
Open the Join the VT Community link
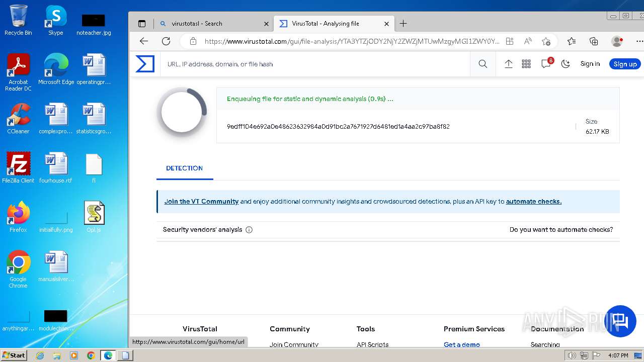coord(201,201)
